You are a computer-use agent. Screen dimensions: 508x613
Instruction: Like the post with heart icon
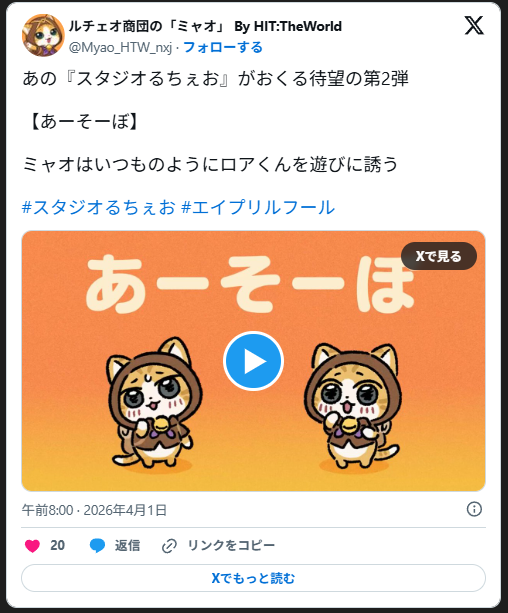tap(32, 545)
